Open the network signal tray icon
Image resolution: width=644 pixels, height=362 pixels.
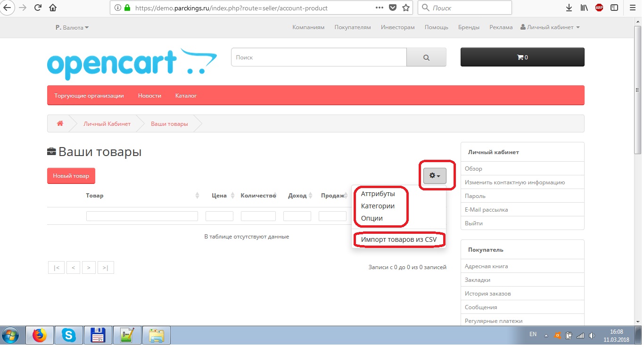(x=580, y=336)
